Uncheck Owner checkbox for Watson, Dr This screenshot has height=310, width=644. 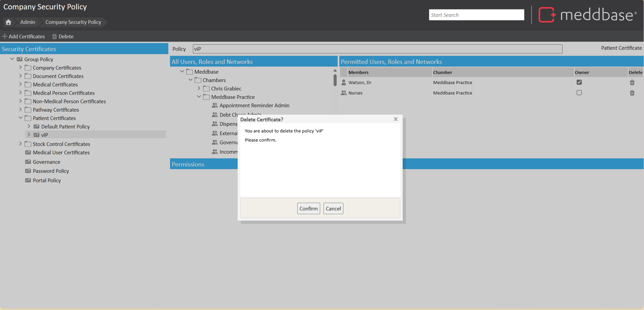click(x=579, y=82)
